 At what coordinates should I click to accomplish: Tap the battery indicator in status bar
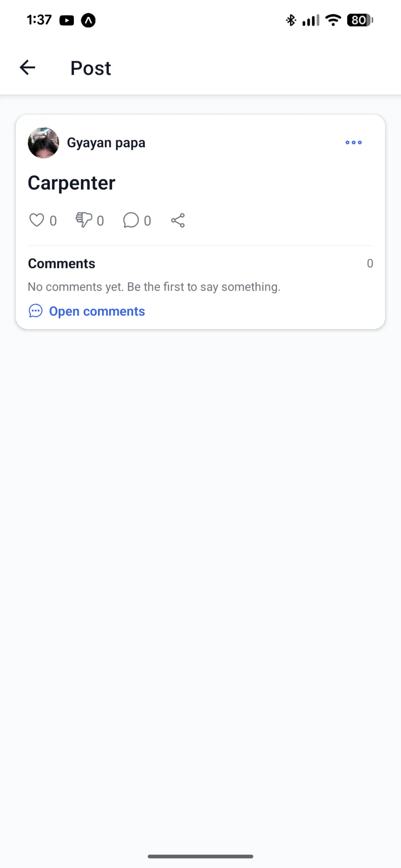[360, 20]
